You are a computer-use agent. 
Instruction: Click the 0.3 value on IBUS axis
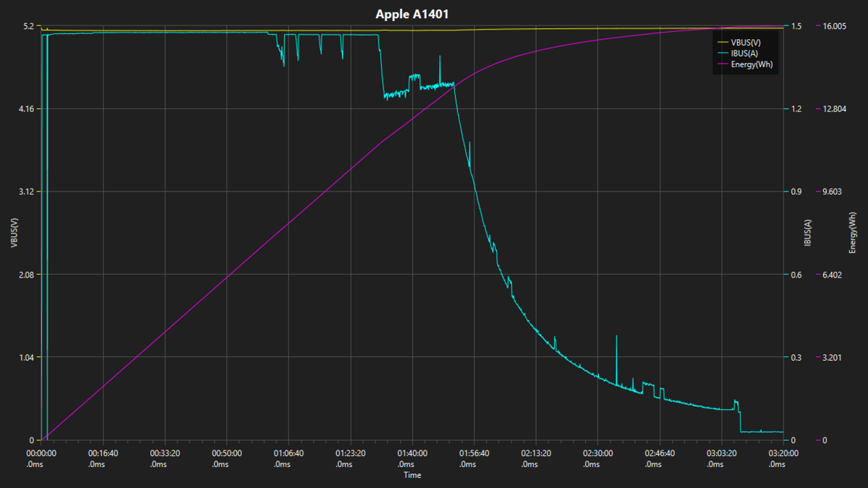(x=796, y=357)
